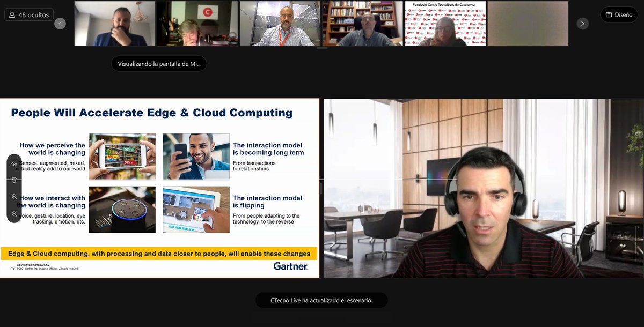This screenshot has width=644, height=327.
Task: Click the tablet touch image on slide
Action: point(196,210)
